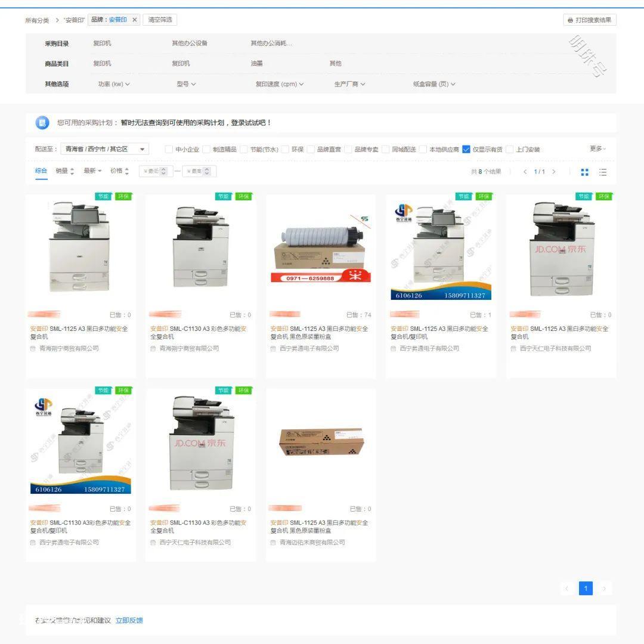The width and height of the screenshot is (644, 644).
Task: Expand the 型号 filter dropdown
Action: (x=186, y=84)
